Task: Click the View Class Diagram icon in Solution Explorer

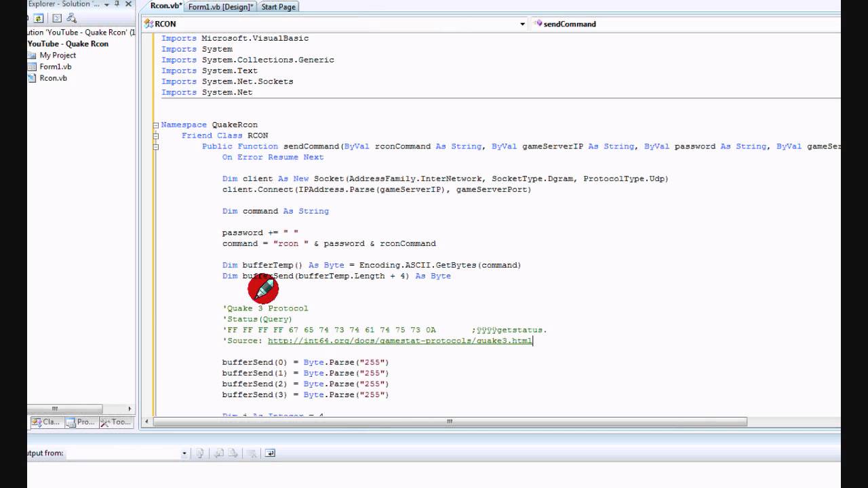Action: (x=72, y=19)
